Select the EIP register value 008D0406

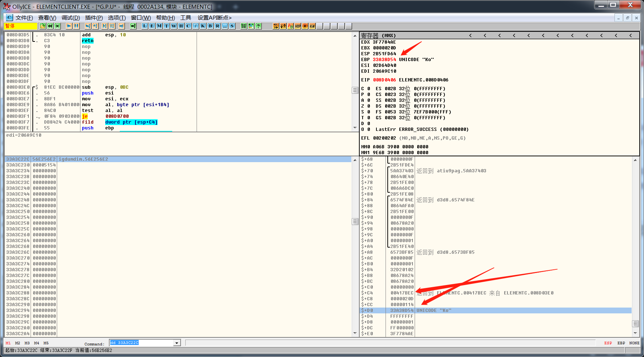[384, 80]
